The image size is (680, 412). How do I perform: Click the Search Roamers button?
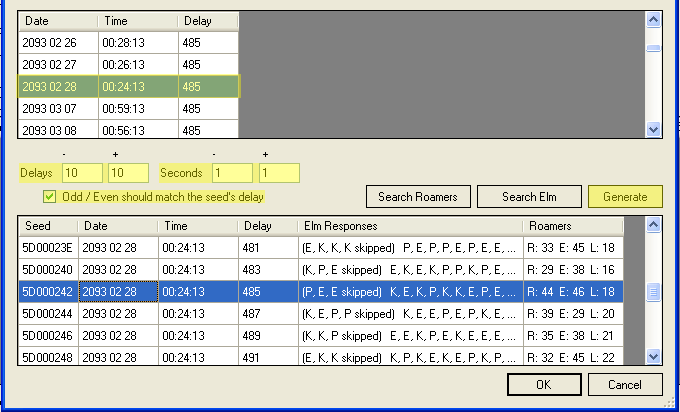click(418, 196)
